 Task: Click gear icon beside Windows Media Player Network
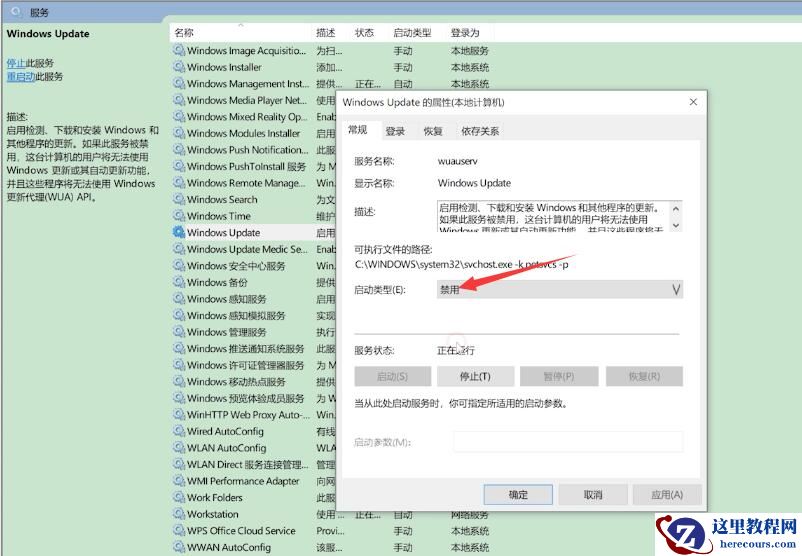click(179, 100)
